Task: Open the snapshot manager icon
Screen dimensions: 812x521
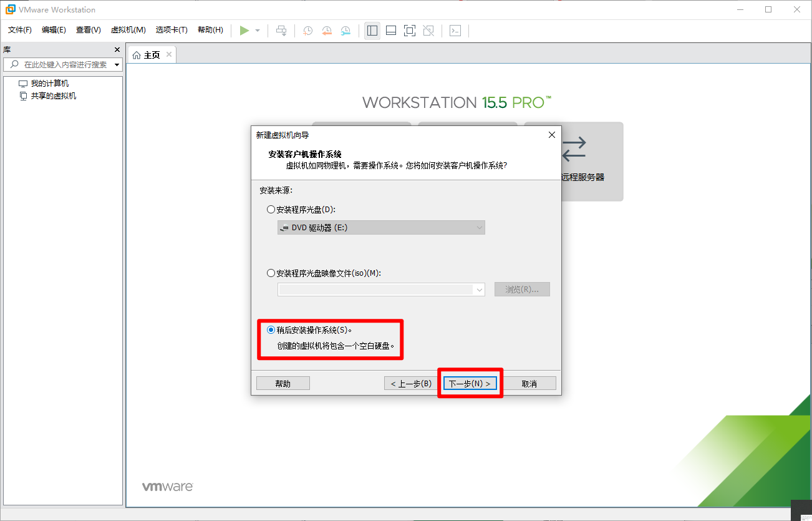Action: (x=346, y=30)
